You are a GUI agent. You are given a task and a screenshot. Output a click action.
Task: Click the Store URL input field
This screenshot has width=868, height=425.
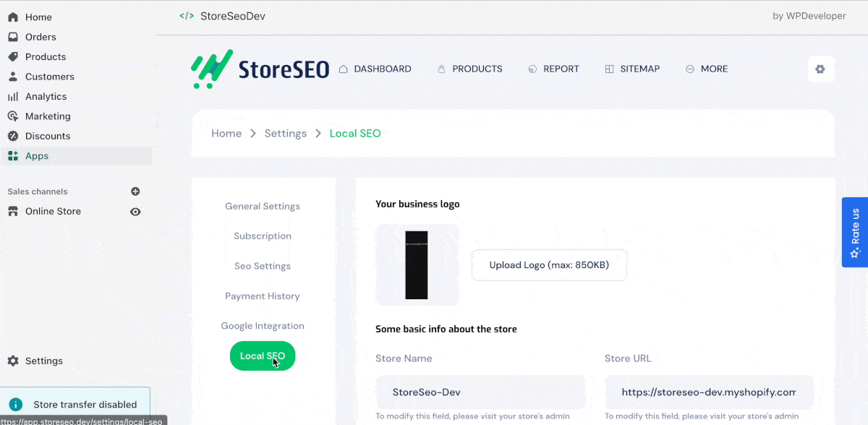pos(709,392)
